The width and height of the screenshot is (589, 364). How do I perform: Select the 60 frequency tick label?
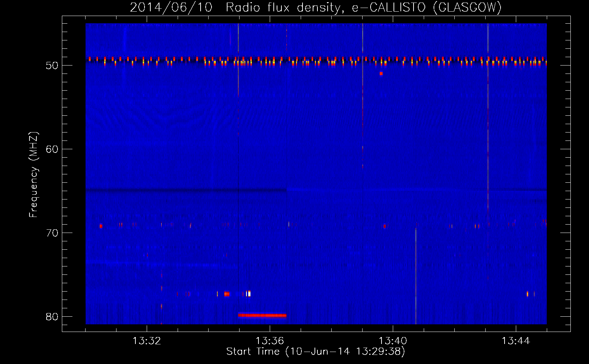pos(52,149)
